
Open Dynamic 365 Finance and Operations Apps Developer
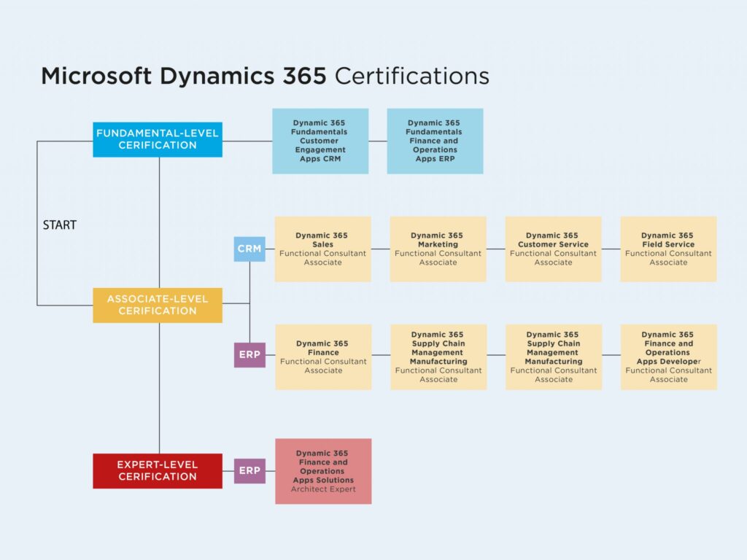[x=668, y=357]
